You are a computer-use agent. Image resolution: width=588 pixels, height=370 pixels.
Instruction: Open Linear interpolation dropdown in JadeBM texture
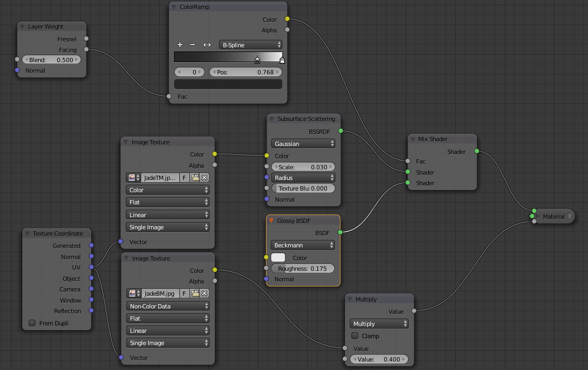[x=168, y=331]
